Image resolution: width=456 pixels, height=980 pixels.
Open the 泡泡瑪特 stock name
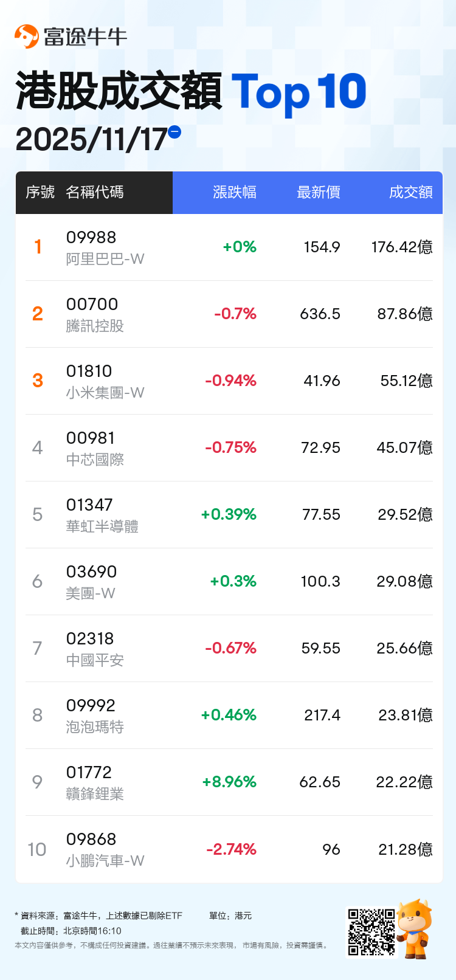(95, 727)
